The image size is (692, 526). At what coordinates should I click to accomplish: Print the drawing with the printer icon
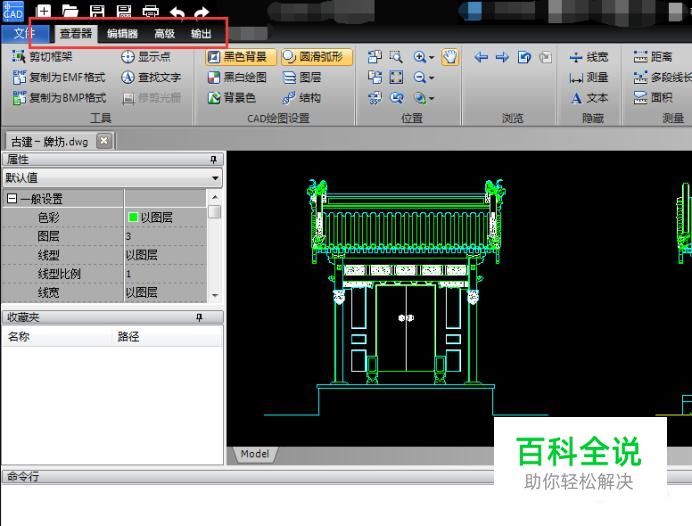coord(150,11)
